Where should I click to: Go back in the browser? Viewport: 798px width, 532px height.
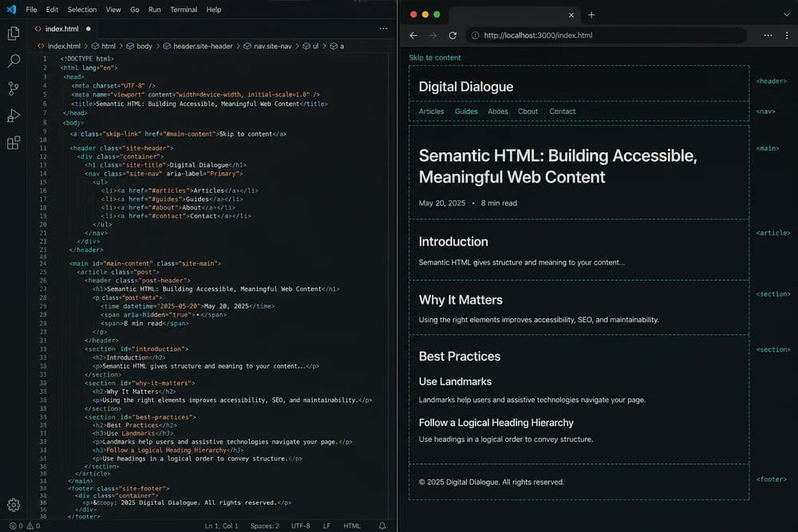pos(413,35)
